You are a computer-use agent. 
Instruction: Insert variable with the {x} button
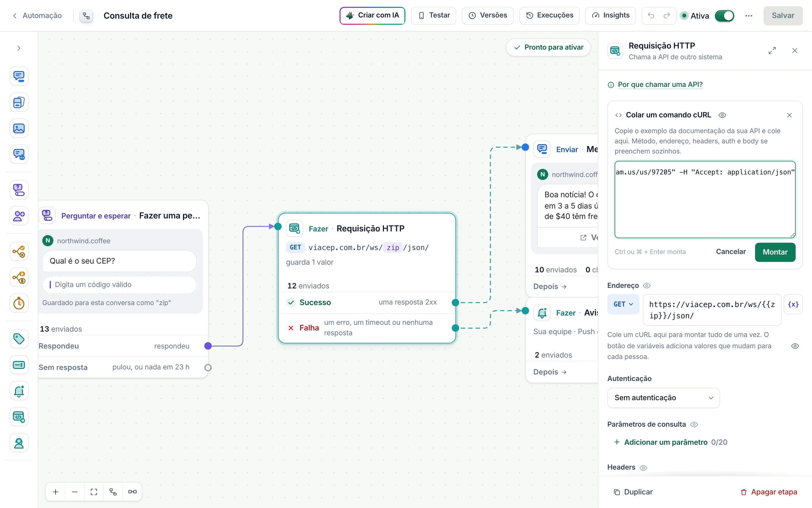click(x=793, y=304)
